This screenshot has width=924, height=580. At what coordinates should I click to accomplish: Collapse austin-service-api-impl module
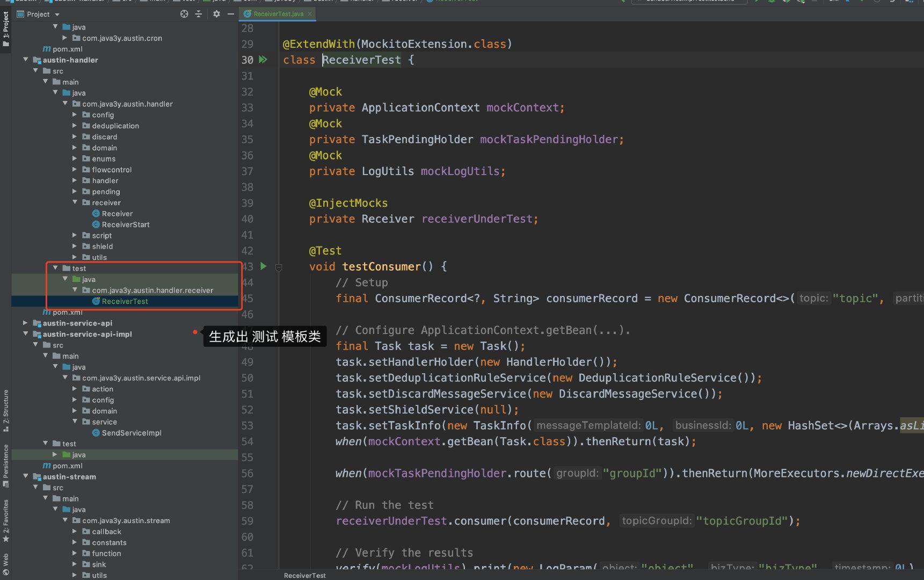click(26, 334)
